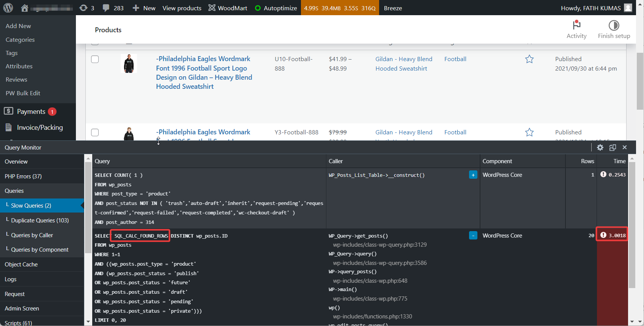This screenshot has width=644, height=326.
Task: Click Football tag of U10-Football-888 product
Action: pos(455,59)
